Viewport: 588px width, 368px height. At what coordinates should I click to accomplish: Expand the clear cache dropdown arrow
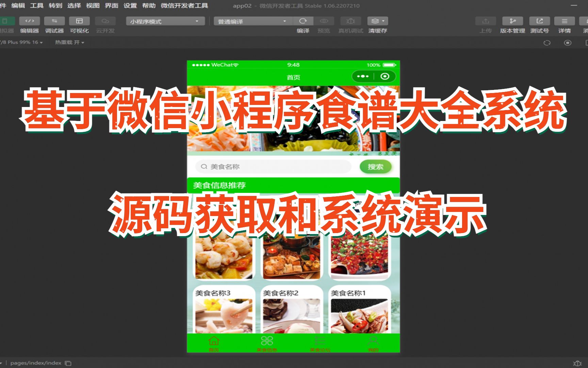(x=384, y=21)
